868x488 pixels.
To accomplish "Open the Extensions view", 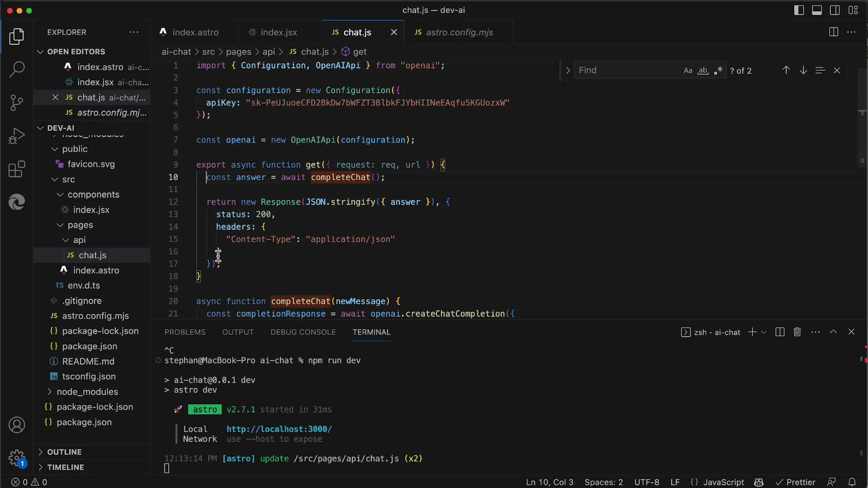I will pyautogui.click(x=17, y=169).
